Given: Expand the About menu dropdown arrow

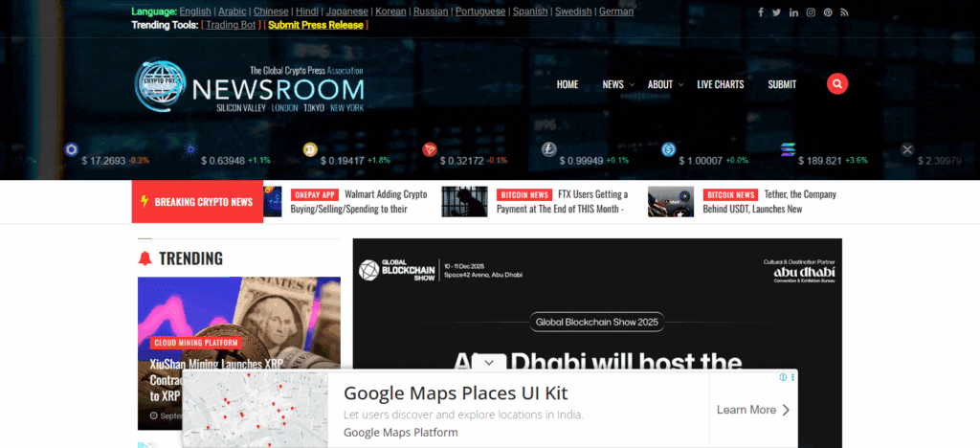Looking at the screenshot, I should click(681, 84).
